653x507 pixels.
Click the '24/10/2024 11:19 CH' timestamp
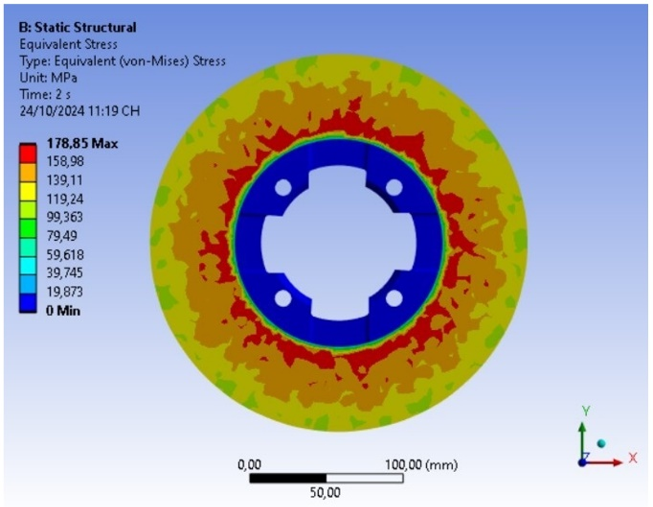80,111
